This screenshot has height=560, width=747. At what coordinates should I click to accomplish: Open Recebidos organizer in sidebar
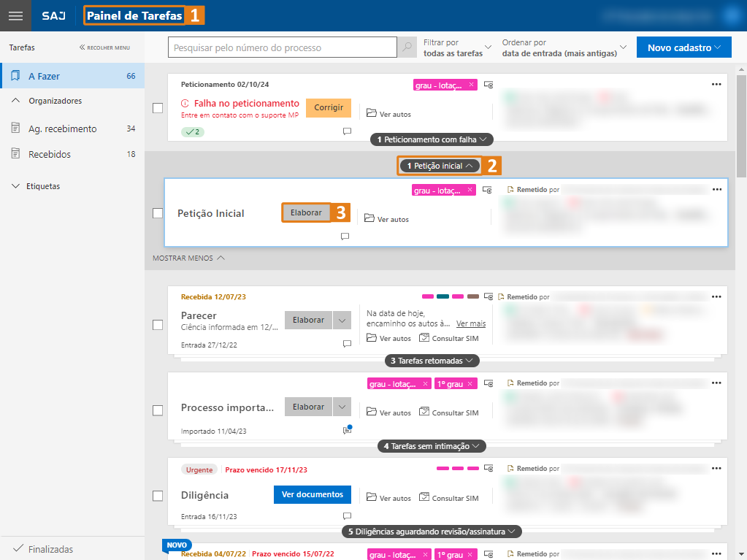[50, 154]
